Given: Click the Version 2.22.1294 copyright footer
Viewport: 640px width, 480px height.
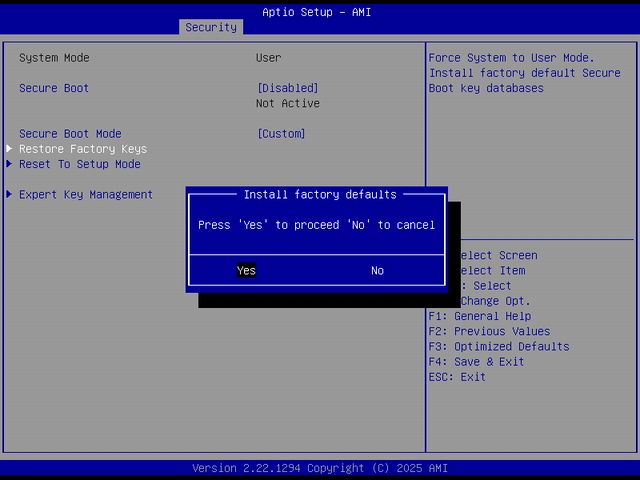Looking at the screenshot, I should pyautogui.click(x=320, y=468).
